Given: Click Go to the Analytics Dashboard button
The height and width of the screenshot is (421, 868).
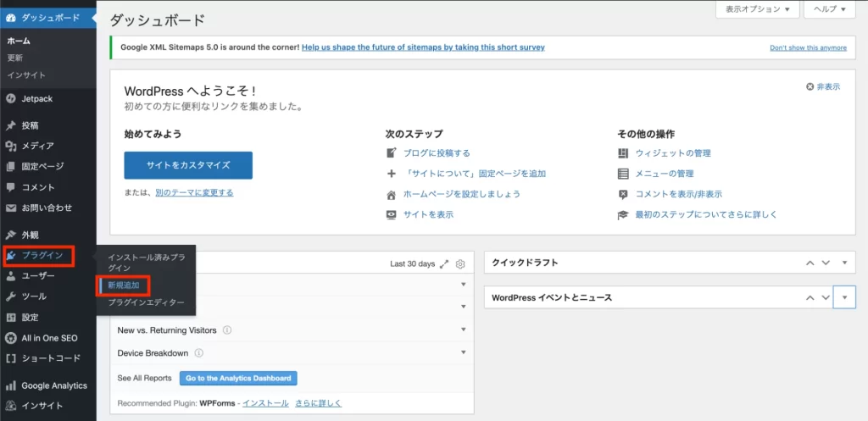Looking at the screenshot, I should (238, 378).
